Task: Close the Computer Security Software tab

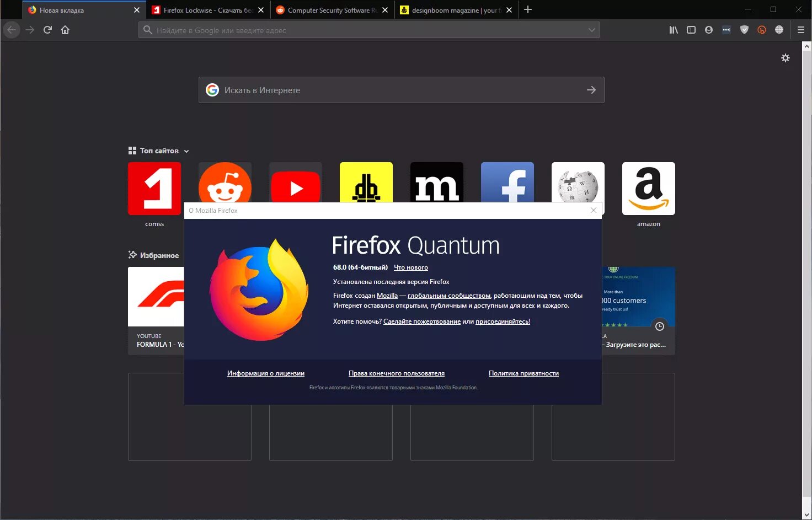Action: 385,10
